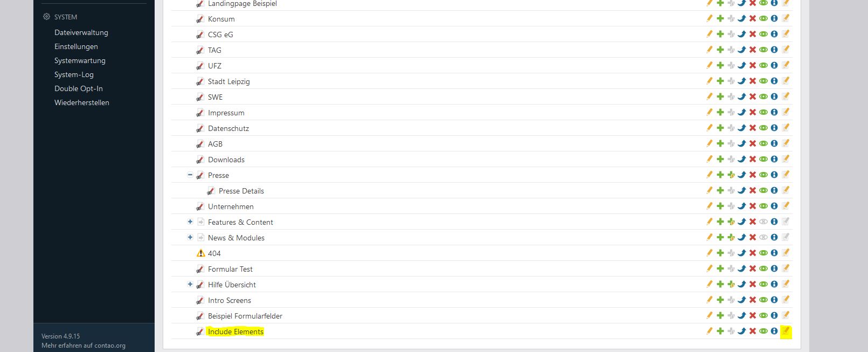Open articles editor for Include Elements page

(x=786, y=331)
